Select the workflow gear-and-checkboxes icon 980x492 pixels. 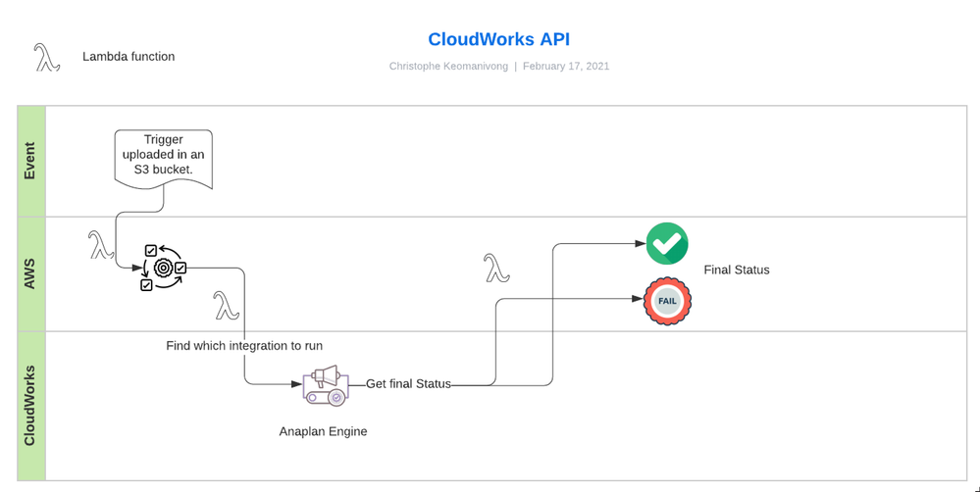pyautogui.click(x=163, y=268)
